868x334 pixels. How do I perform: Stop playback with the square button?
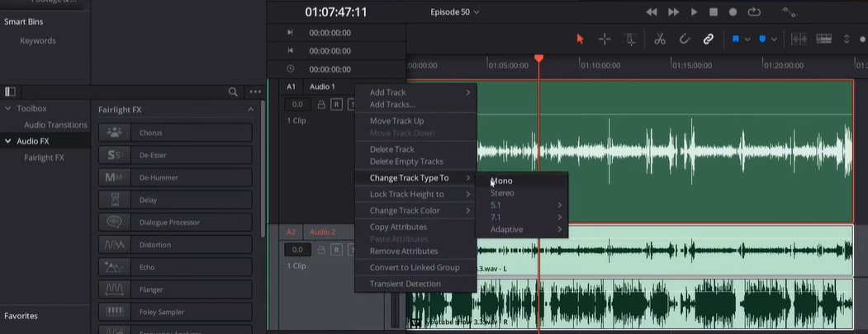tap(714, 12)
